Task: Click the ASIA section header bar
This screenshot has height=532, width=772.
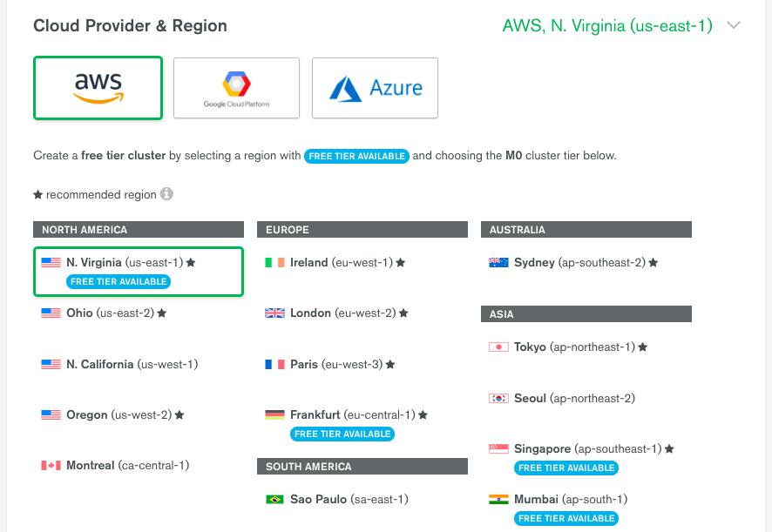Action: click(586, 313)
